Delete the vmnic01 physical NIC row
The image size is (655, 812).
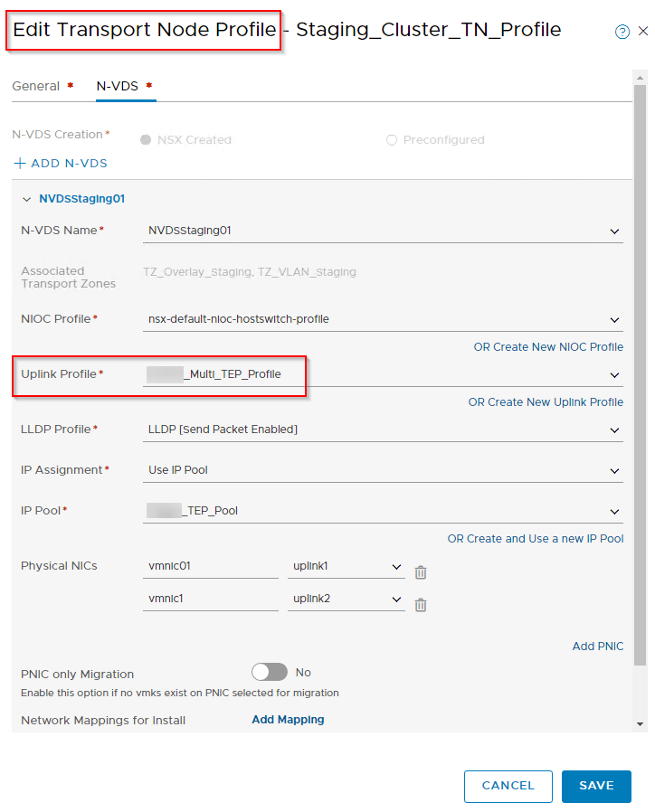pyautogui.click(x=421, y=571)
